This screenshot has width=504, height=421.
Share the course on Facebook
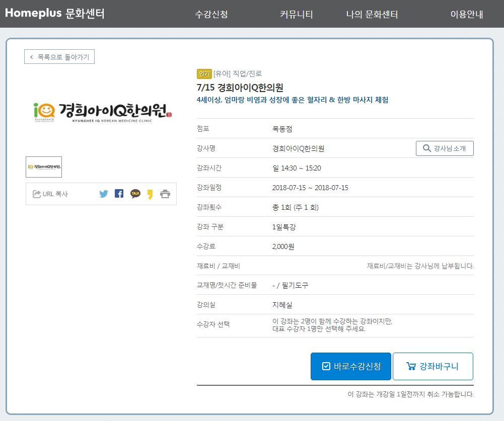pyautogui.click(x=119, y=194)
